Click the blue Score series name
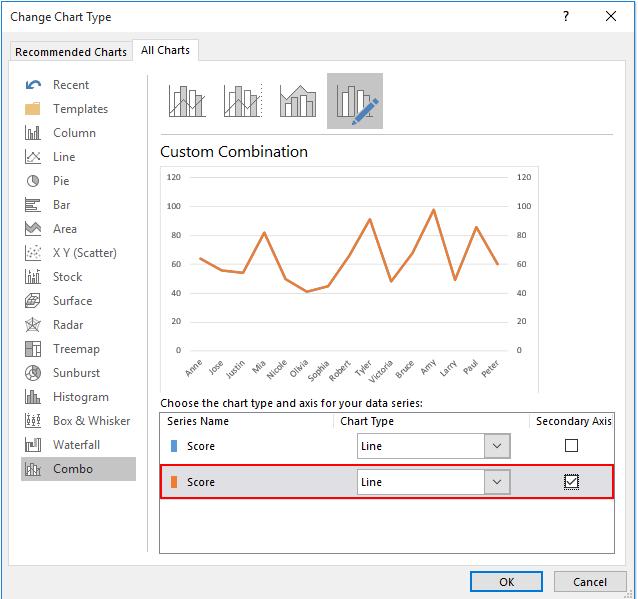638x599 pixels. coord(201,446)
